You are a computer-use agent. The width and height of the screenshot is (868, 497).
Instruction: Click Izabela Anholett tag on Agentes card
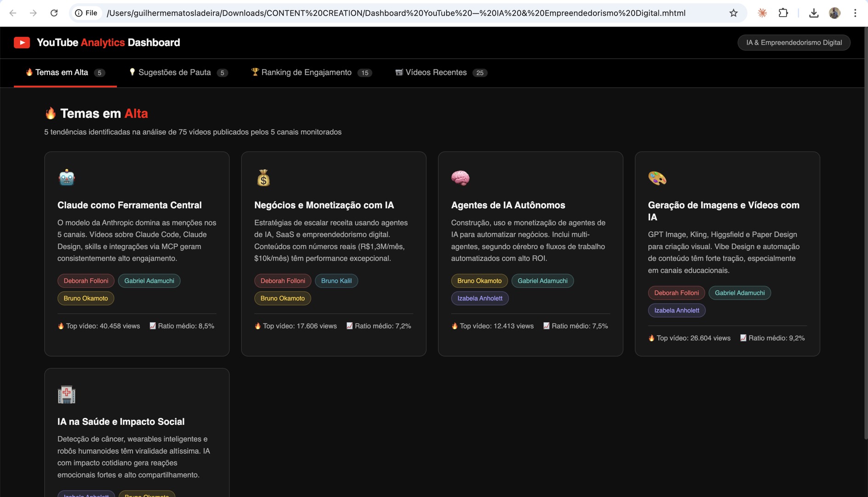pos(480,298)
